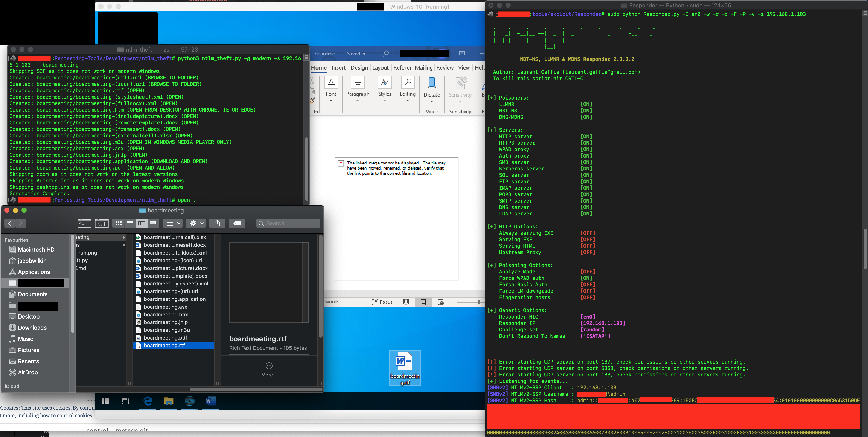The height and width of the screenshot is (437, 868).
Task: Open File Explorer from the taskbar
Action: point(169,401)
